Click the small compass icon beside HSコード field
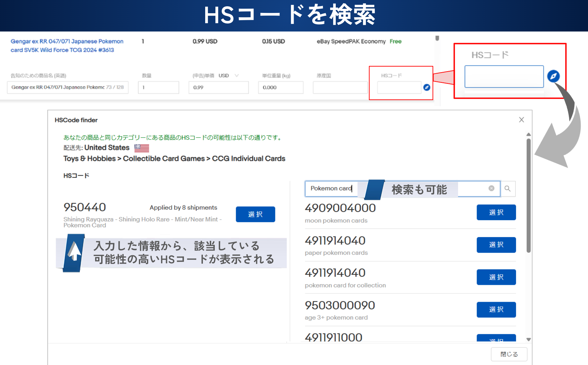This screenshot has height=365, width=588. (x=427, y=87)
